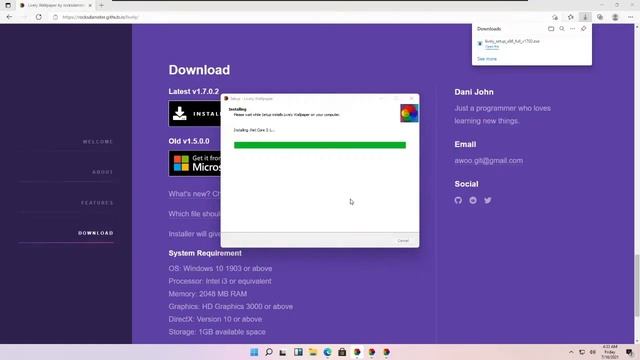Toggle the Downloads toolbar icon
Viewport: 640px width, 360px height.
585,17
